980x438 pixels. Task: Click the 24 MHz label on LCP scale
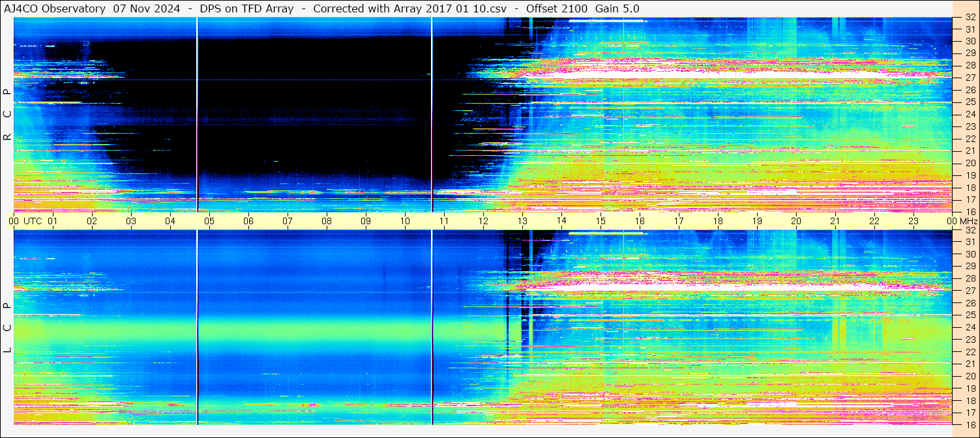point(970,327)
